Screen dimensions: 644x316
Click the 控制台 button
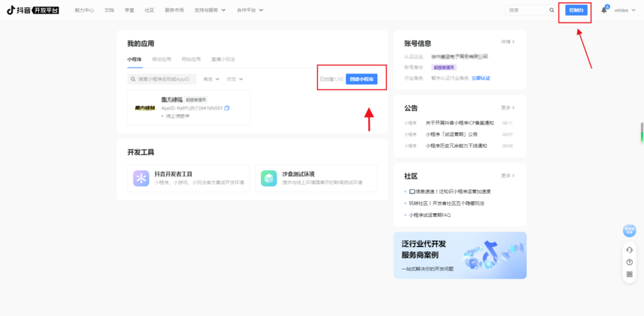(577, 11)
